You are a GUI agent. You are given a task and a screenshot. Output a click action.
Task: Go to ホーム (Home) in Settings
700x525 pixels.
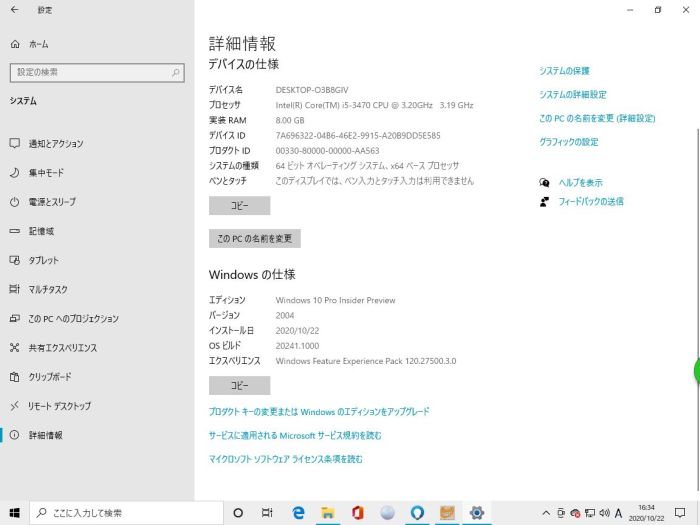tap(38, 45)
